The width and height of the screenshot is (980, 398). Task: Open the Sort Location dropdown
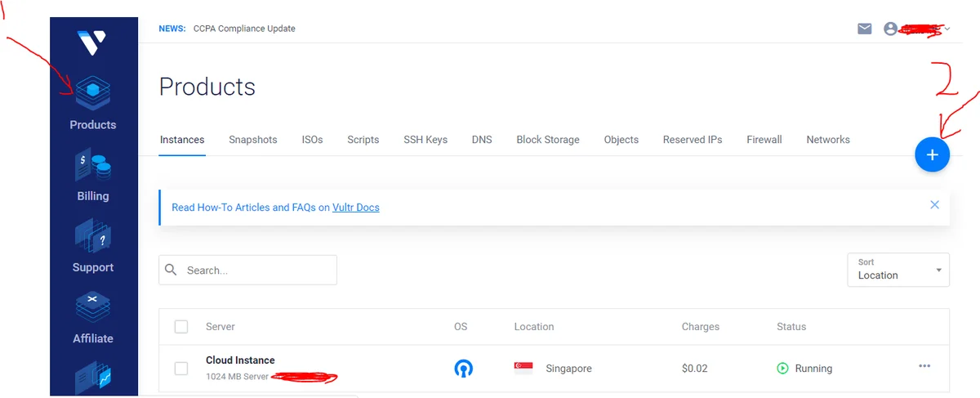pyautogui.click(x=898, y=270)
